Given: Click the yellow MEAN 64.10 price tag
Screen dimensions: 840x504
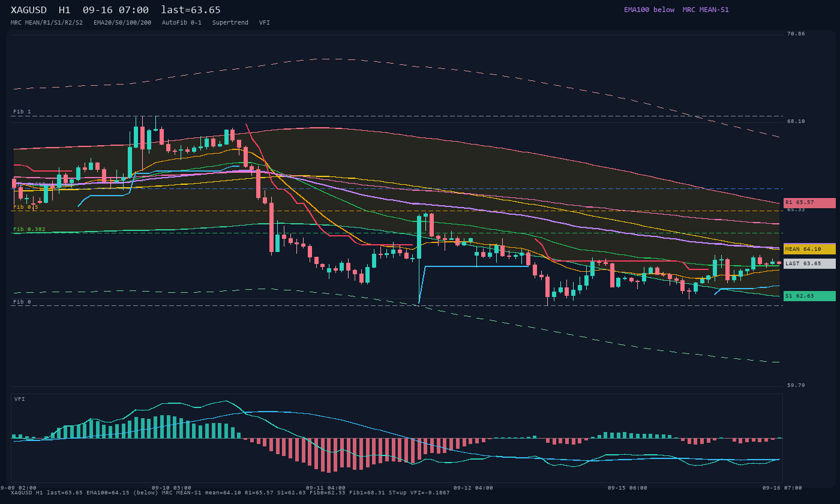Looking at the screenshot, I should tap(809, 249).
